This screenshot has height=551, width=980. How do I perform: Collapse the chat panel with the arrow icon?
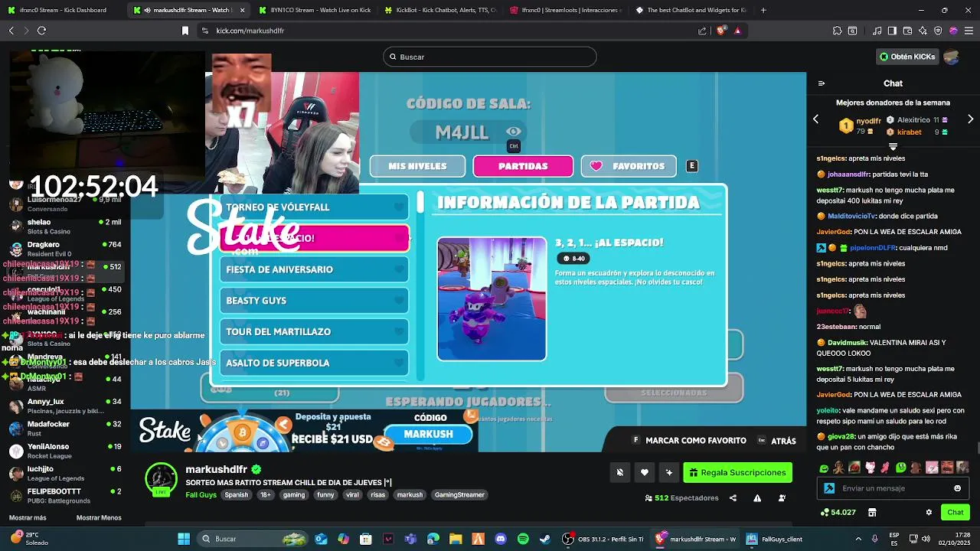pos(822,83)
